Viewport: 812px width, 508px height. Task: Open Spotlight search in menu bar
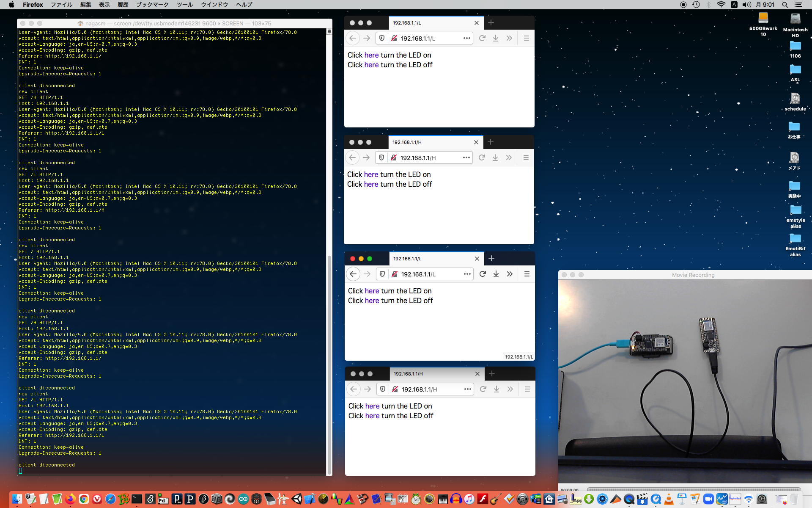pyautogui.click(x=785, y=5)
